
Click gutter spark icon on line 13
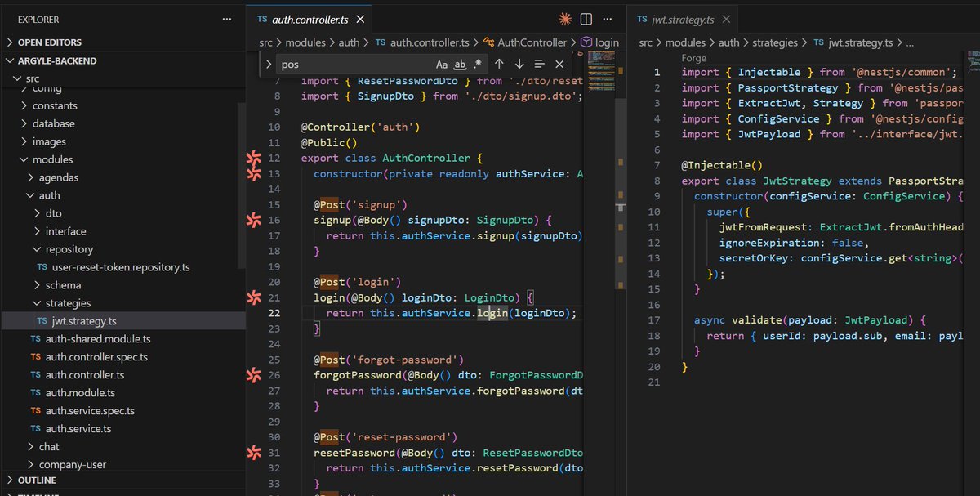[x=253, y=173]
